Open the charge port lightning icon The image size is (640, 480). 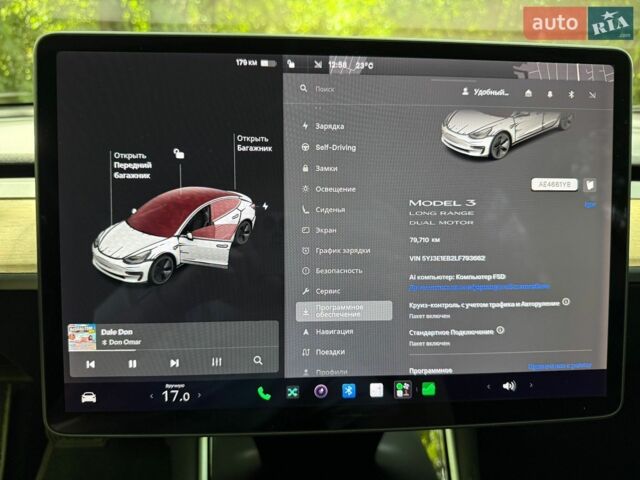click(265, 206)
